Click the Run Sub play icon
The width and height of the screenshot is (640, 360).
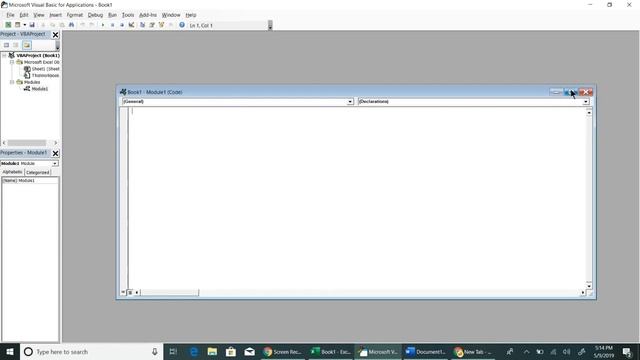(x=103, y=25)
